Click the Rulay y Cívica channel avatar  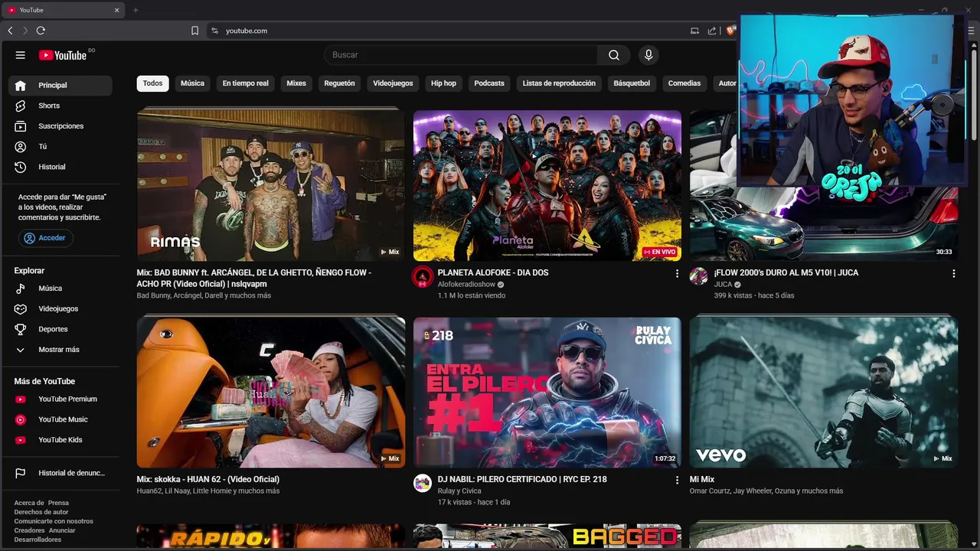tap(423, 483)
